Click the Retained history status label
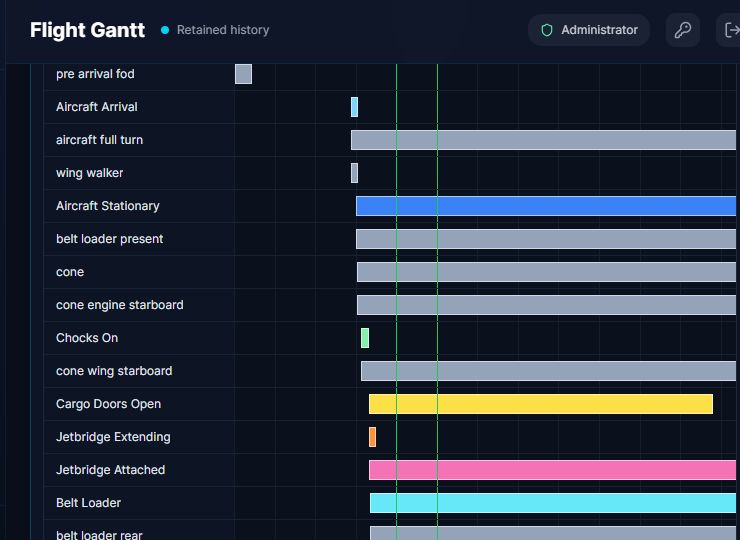Viewport: 740px width, 540px height. 223,30
